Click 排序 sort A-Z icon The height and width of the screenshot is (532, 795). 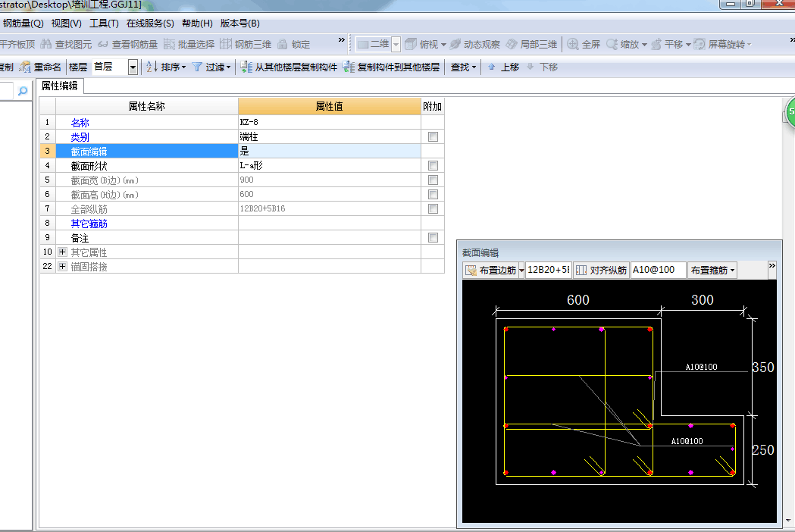[x=152, y=67]
